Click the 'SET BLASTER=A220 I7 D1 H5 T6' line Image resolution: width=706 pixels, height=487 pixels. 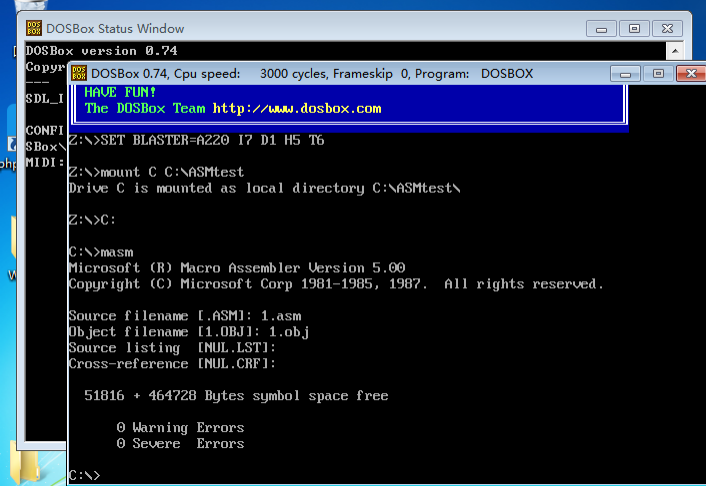pos(196,140)
